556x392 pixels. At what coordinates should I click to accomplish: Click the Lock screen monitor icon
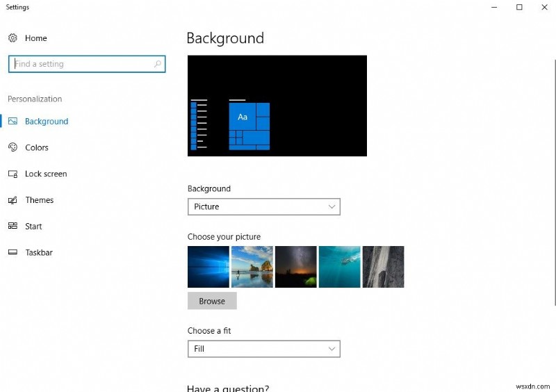(13, 174)
